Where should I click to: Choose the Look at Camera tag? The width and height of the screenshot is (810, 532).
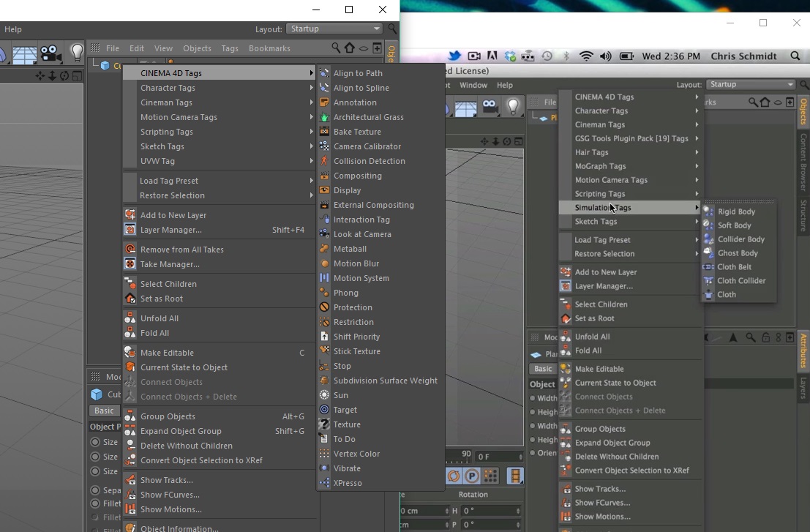[x=380, y=234]
